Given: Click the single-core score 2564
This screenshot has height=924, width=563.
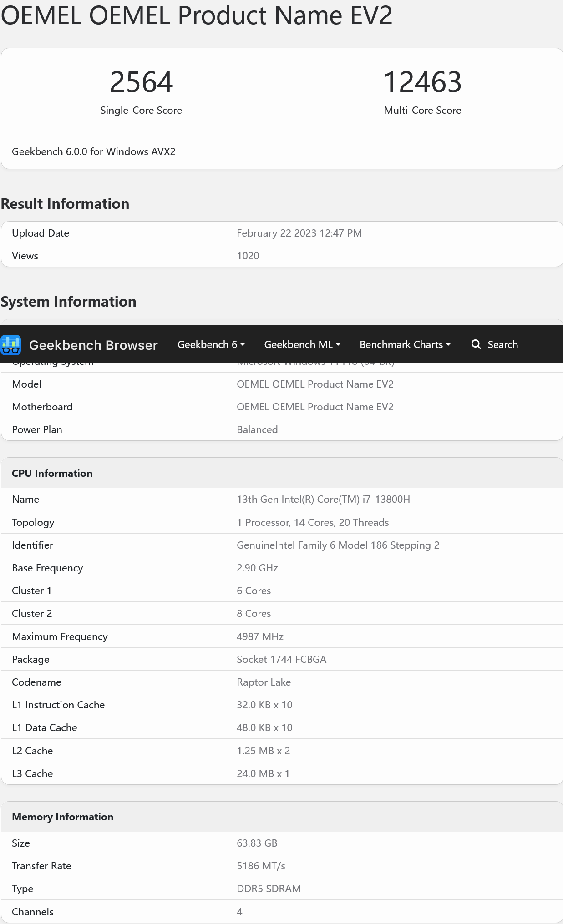Looking at the screenshot, I should click(141, 82).
